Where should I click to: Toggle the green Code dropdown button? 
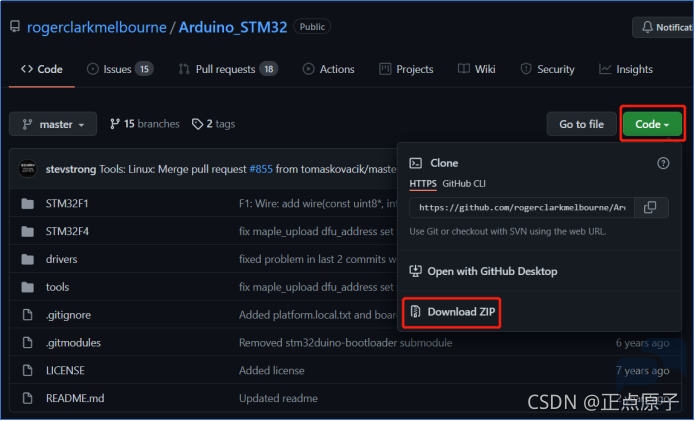652,125
